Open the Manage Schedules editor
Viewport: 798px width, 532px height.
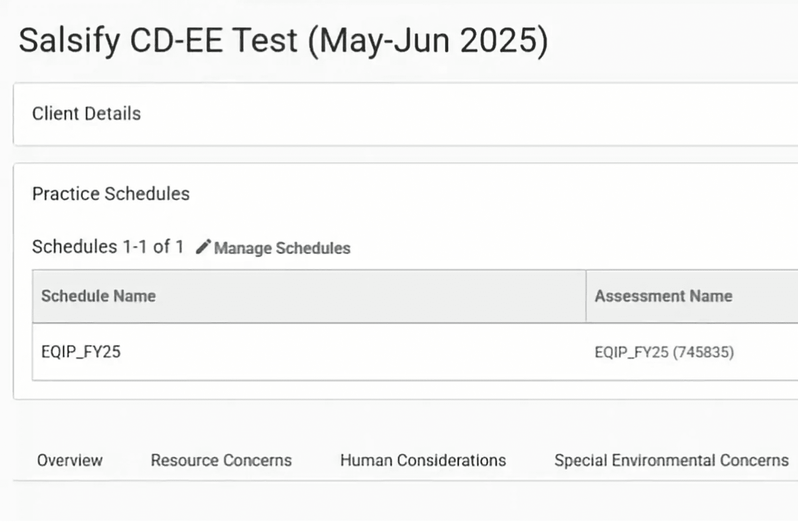click(282, 248)
